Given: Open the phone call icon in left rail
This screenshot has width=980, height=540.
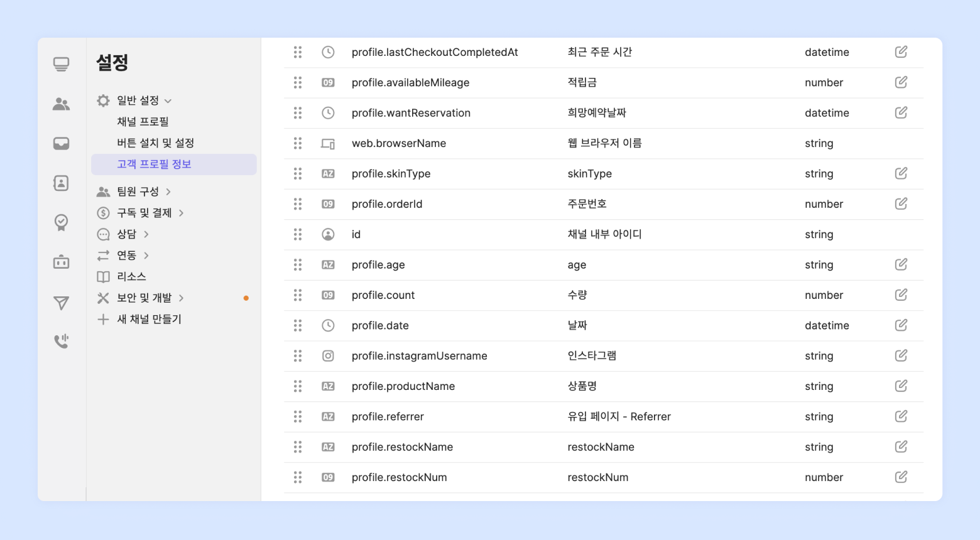Looking at the screenshot, I should click(x=61, y=341).
